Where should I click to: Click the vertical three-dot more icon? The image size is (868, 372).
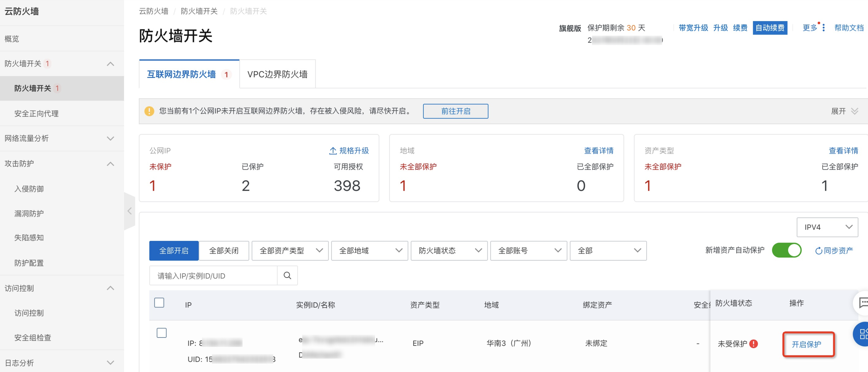coord(823,28)
